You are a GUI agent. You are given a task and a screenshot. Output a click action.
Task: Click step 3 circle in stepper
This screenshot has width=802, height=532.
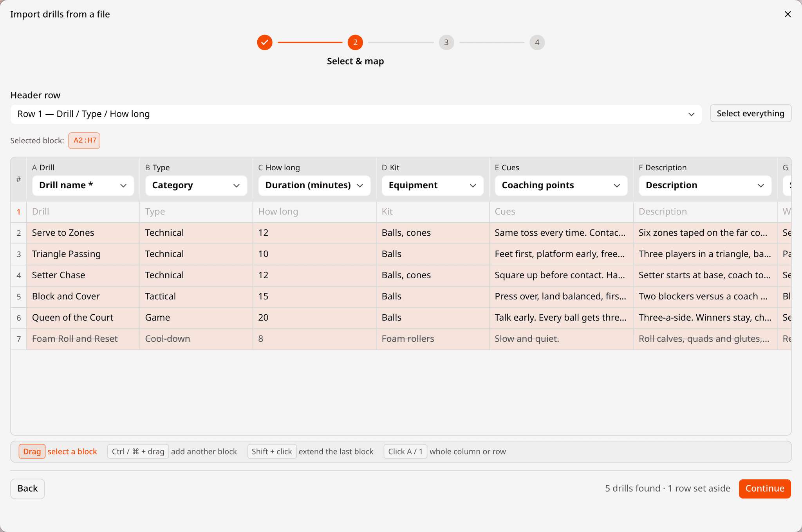[x=446, y=42]
